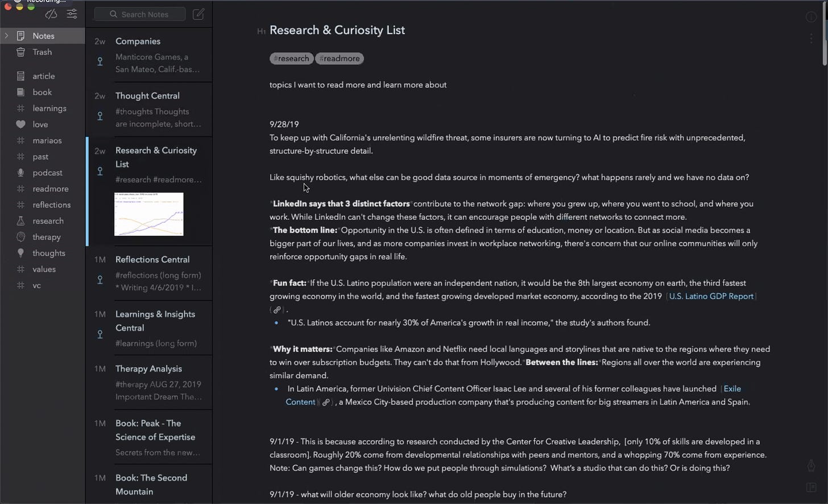The width and height of the screenshot is (828, 504).
Task: Create a new note with compose icon
Action: [x=198, y=14]
